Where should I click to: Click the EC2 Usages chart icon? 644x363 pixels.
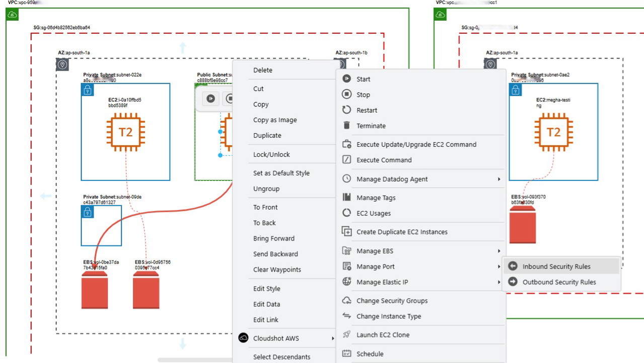click(346, 213)
